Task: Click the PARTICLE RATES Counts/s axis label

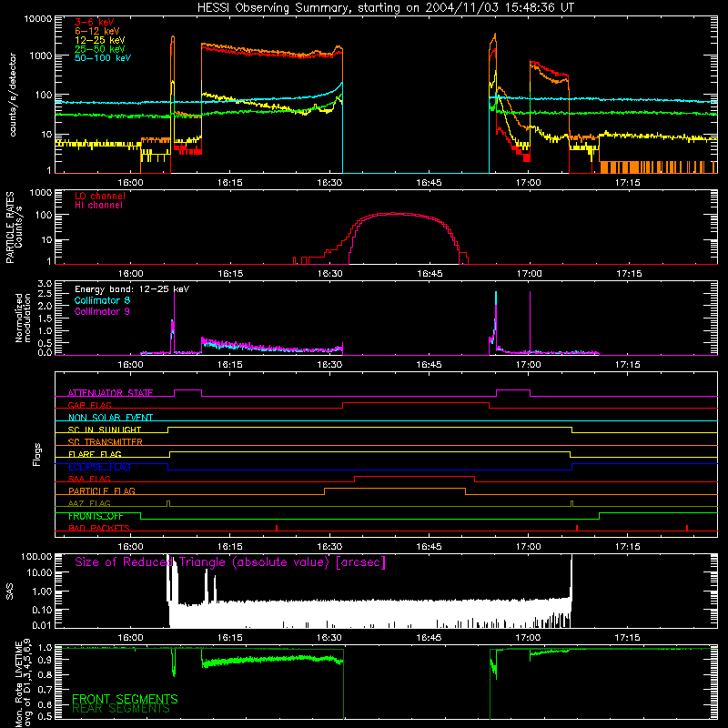Action: point(14,227)
